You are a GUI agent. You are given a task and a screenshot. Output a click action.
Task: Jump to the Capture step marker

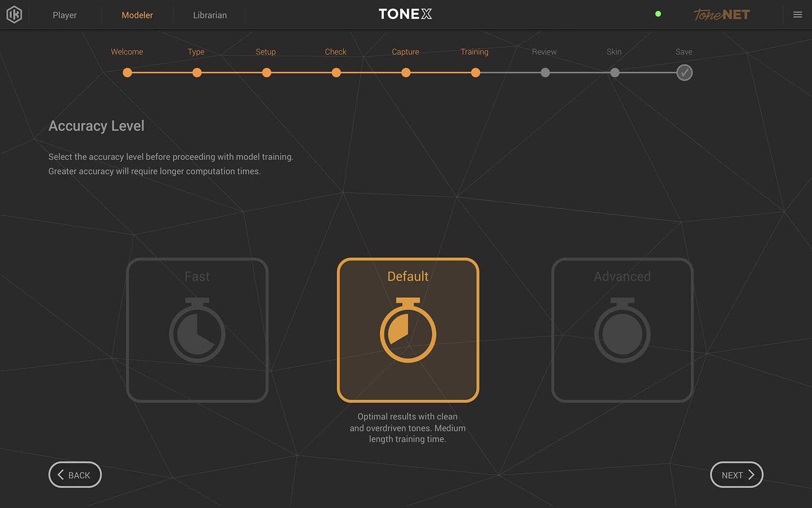(x=406, y=73)
